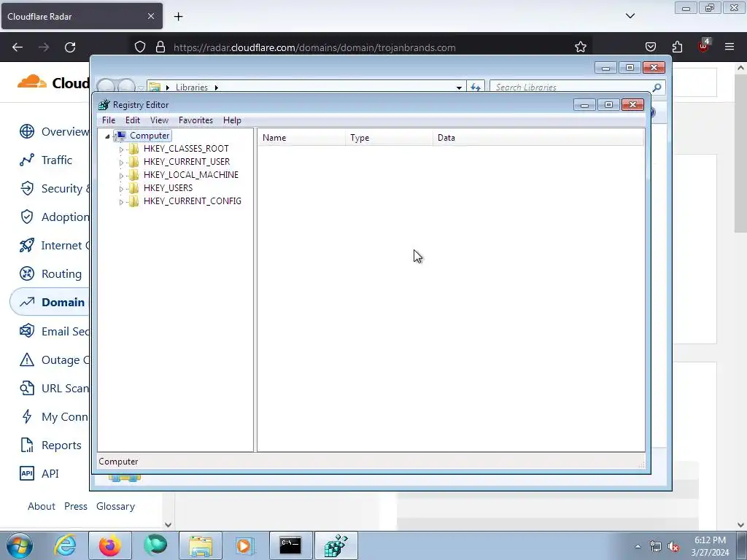Collapse the Computer tree node
This screenshot has height=560, width=747.
(107, 136)
